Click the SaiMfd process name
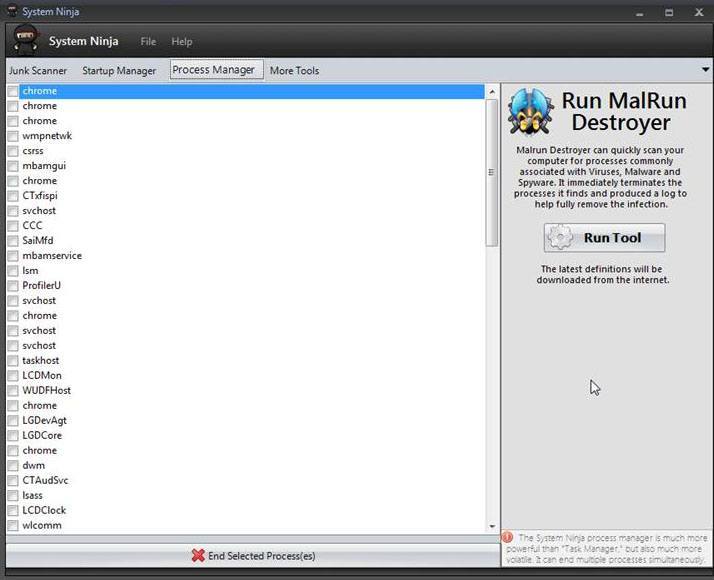The height and width of the screenshot is (580, 714). (x=38, y=240)
